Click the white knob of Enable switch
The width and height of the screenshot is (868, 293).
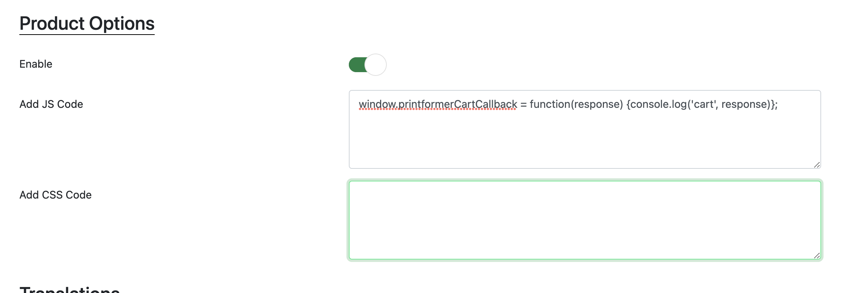pyautogui.click(x=376, y=65)
